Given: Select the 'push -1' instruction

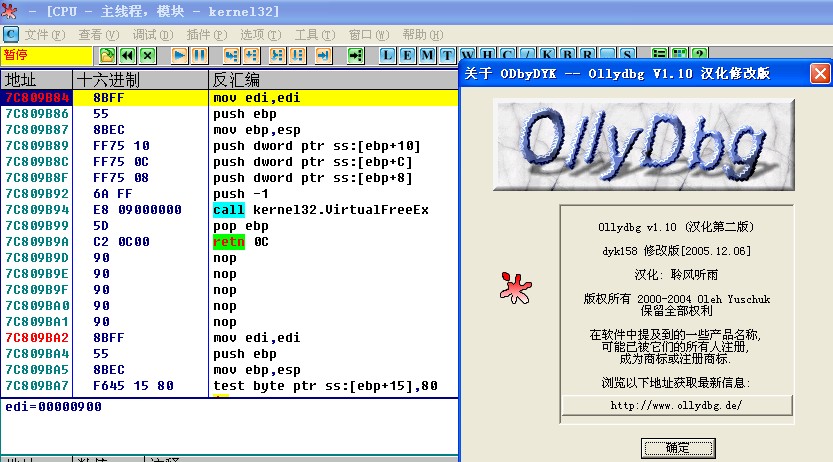Looking at the screenshot, I should coord(241,194).
